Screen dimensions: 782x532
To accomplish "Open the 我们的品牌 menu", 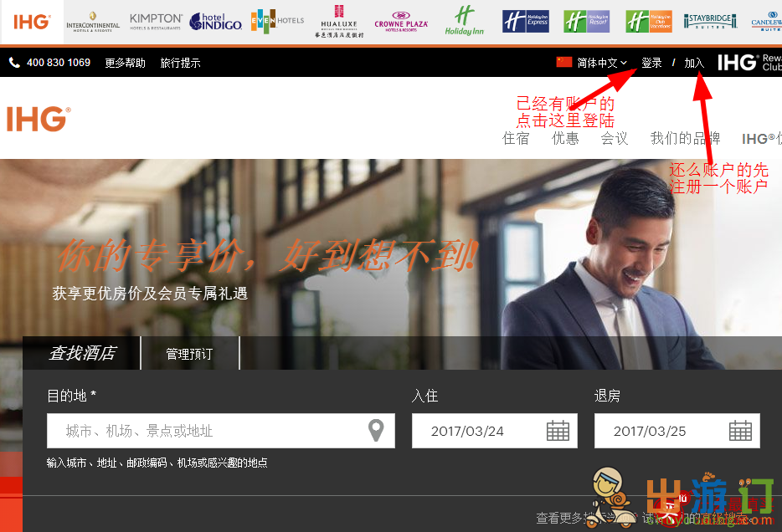I will tap(685, 138).
